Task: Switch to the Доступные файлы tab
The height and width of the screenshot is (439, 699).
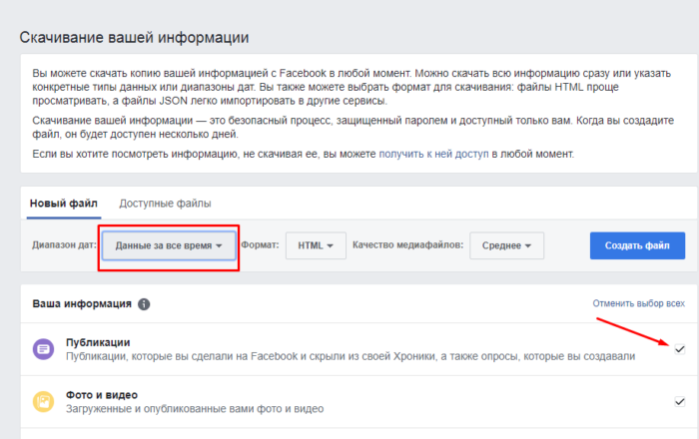Action: [x=165, y=204]
